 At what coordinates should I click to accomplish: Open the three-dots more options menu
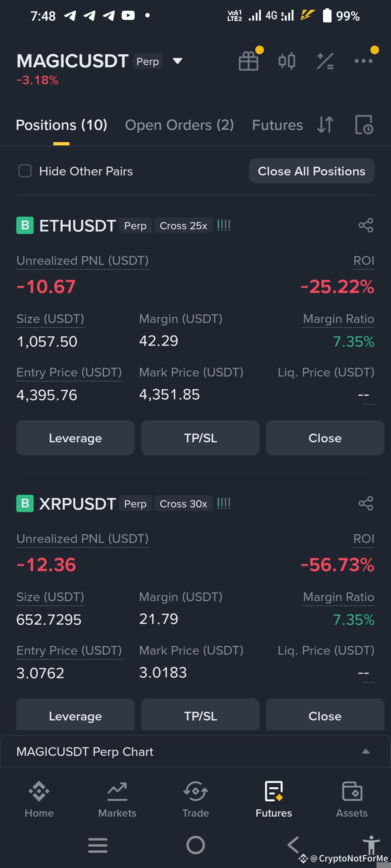coord(363,61)
